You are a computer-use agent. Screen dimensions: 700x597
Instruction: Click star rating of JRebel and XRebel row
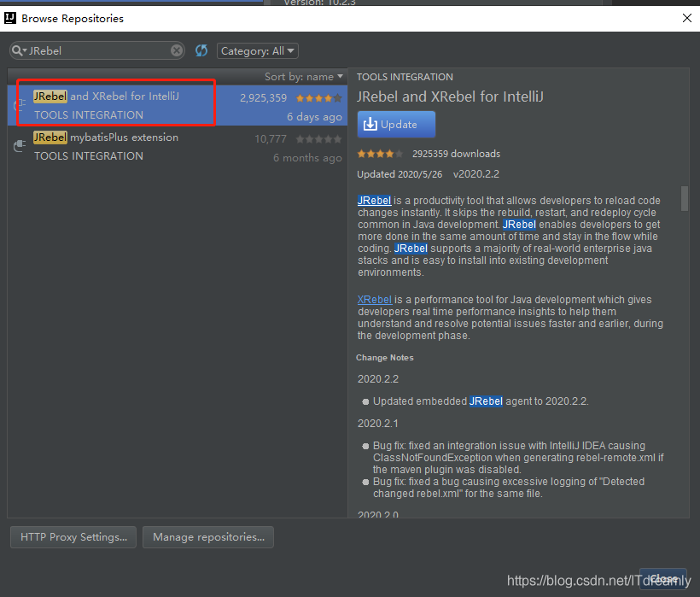coord(318,98)
